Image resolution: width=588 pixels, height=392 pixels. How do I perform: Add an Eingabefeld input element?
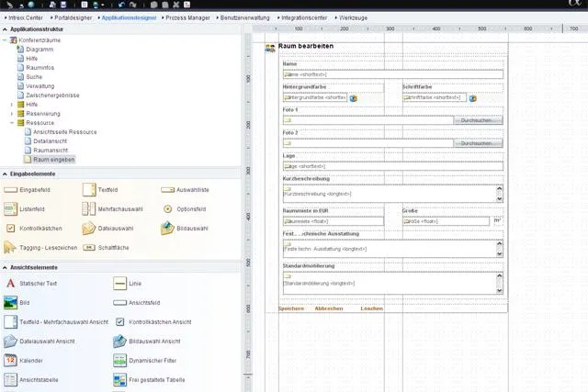(27, 190)
